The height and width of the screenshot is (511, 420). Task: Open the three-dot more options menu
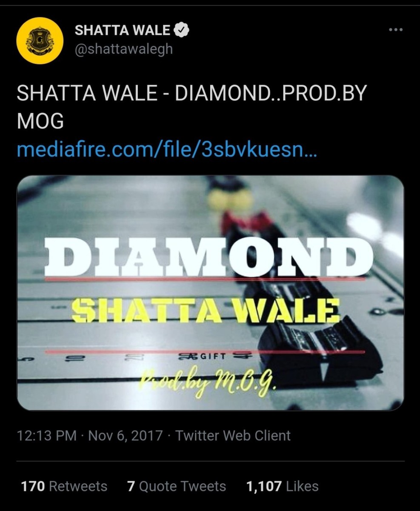coord(395,30)
